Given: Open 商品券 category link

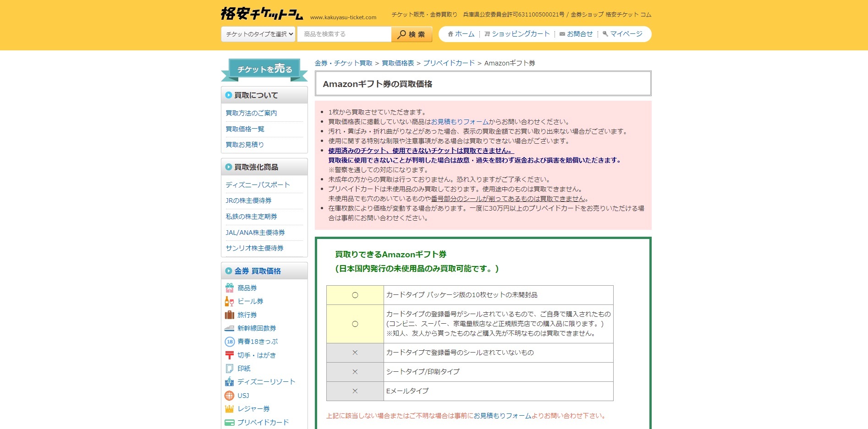Looking at the screenshot, I should tap(247, 288).
